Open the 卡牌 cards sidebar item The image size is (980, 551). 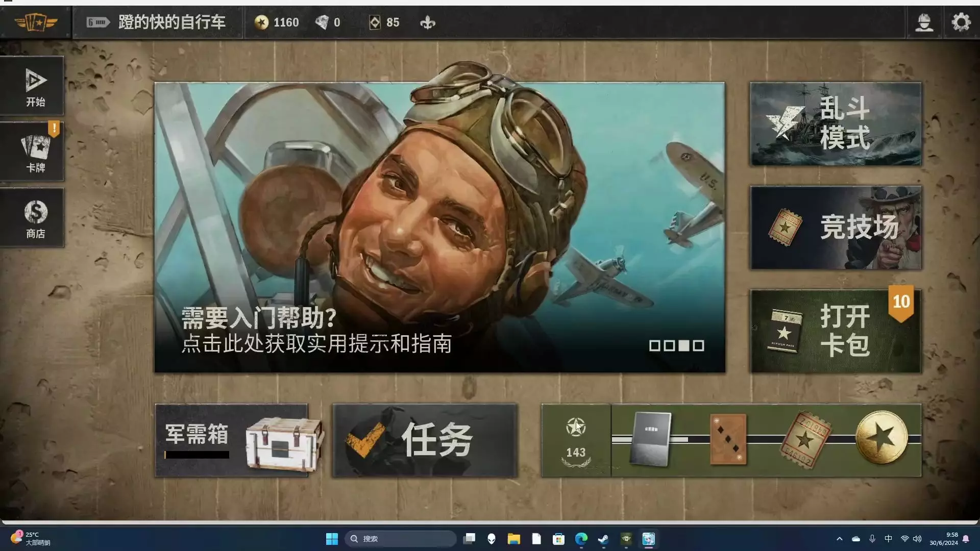point(35,152)
